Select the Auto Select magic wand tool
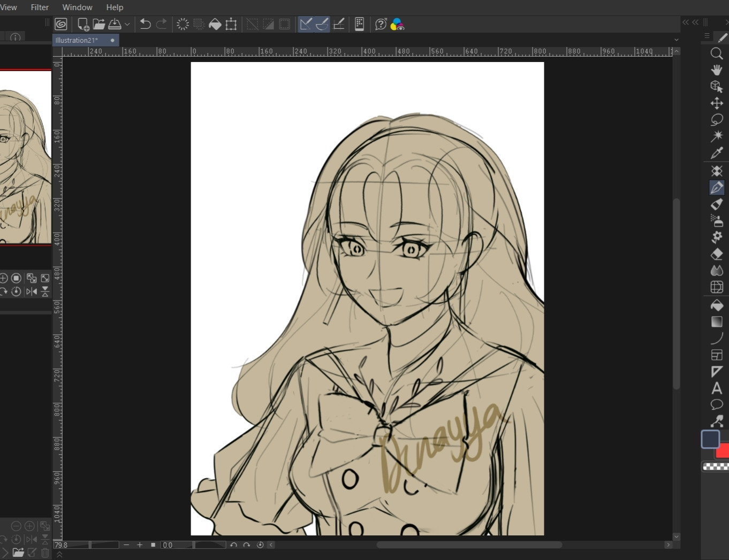Image resolution: width=729 pixels, height=560 pixels. (x=717, y=136)
